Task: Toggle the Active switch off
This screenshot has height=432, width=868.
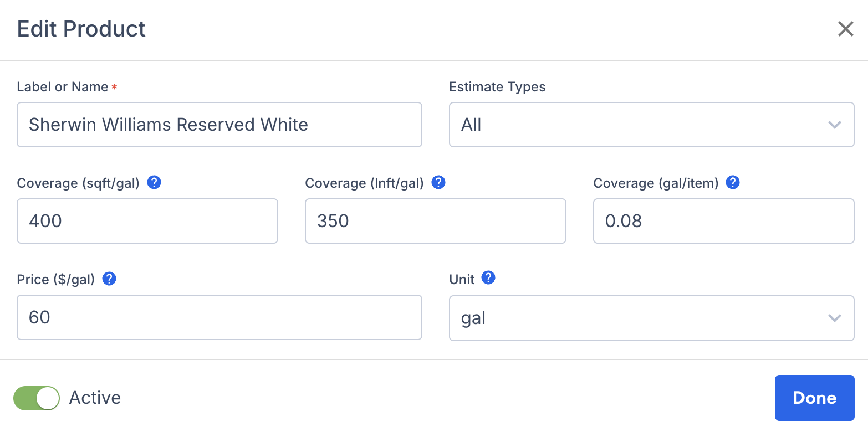Action: pos(37,398)
